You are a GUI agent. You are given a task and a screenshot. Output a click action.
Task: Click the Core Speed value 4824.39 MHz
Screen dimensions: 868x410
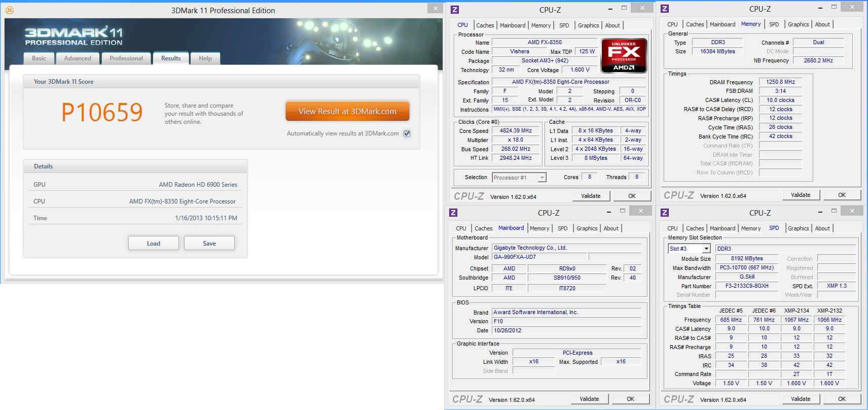click(516, 131)
